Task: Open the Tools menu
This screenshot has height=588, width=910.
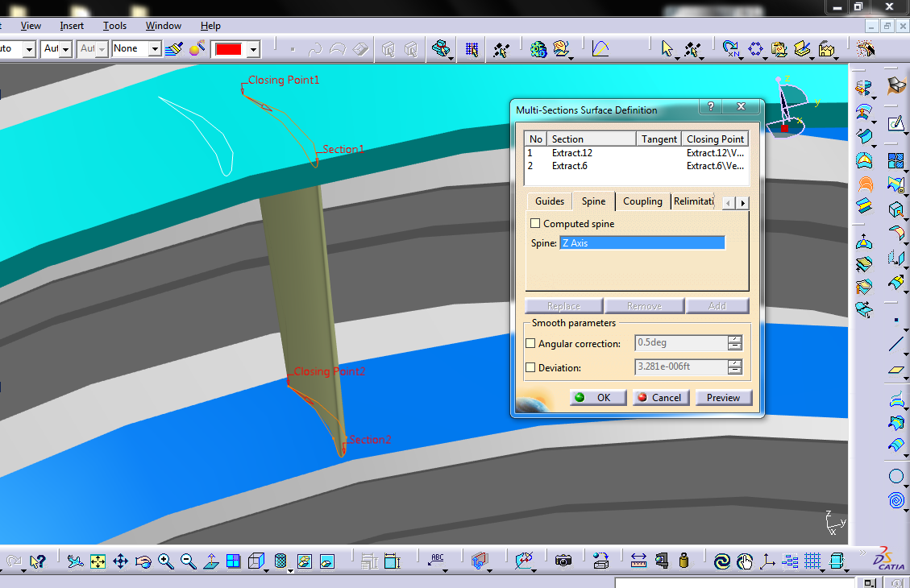Action: [x=114, y=26]
